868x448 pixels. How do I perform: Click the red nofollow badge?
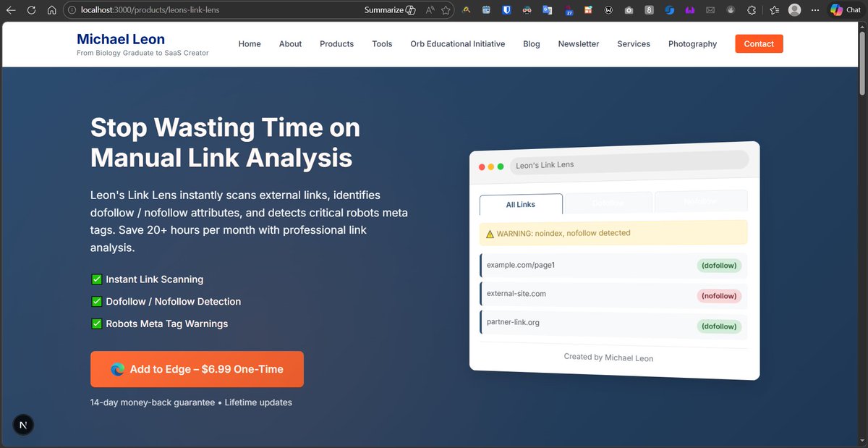(719, 296)
